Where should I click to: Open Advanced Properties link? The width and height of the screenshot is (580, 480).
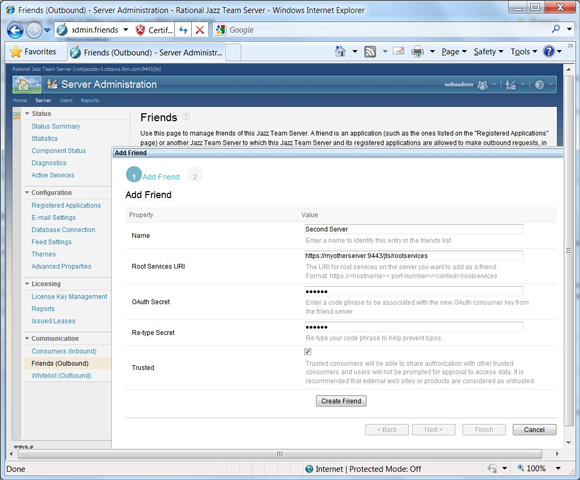(61, 266)
